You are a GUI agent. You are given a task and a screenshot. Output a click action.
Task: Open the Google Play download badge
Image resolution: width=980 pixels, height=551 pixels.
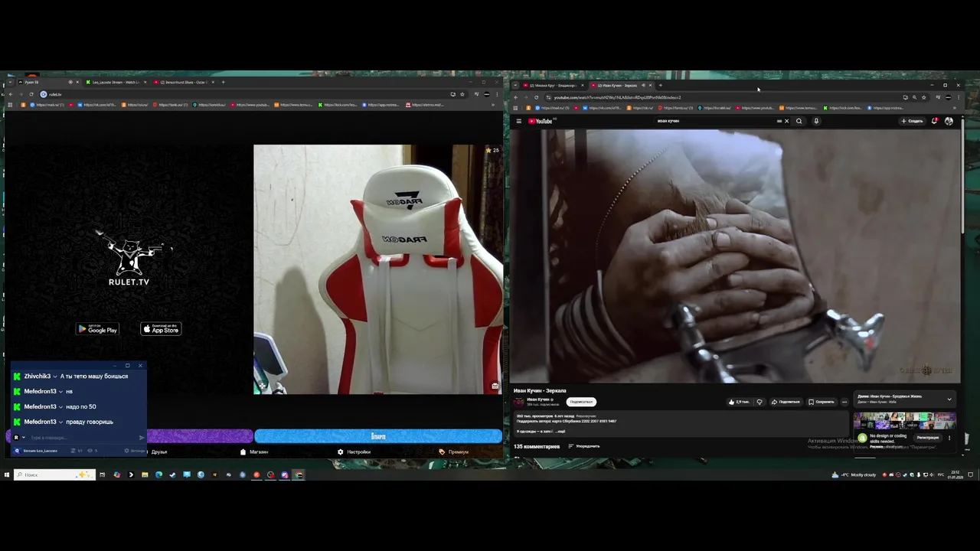pyautogui.click(x=97, y=329)
